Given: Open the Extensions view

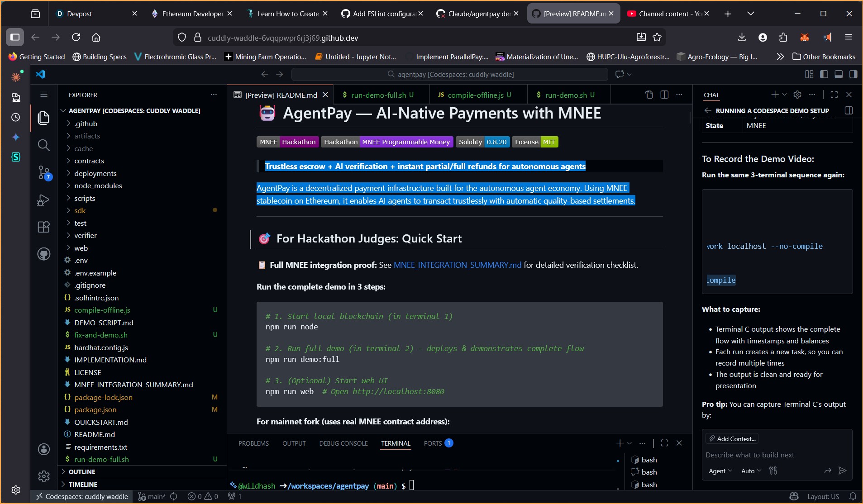Looking at the screenshot, I should pos(43,227).
